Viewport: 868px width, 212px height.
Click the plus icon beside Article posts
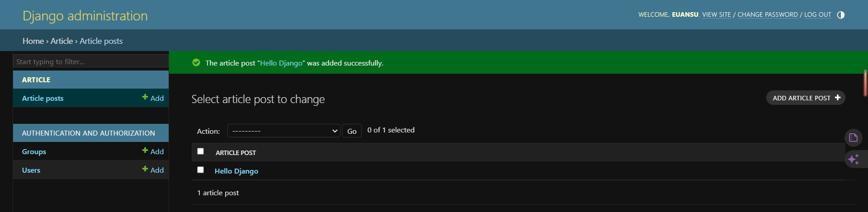point(145,97)
